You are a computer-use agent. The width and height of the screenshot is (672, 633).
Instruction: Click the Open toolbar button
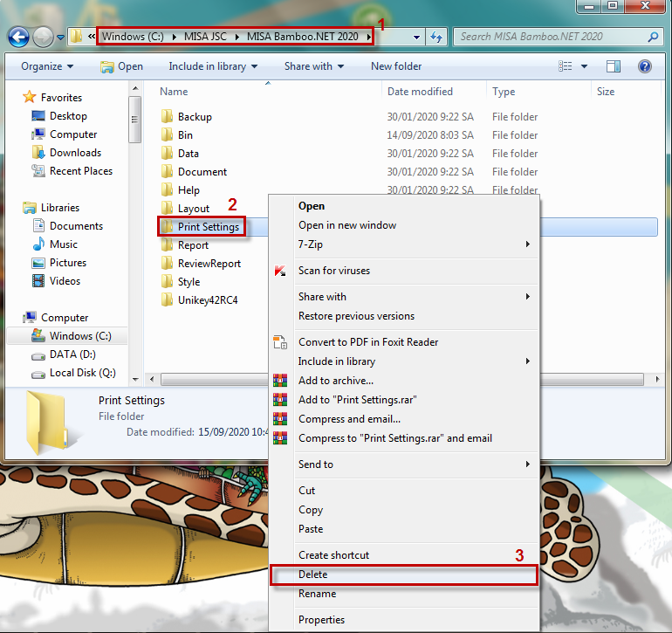tap(121, 66)
